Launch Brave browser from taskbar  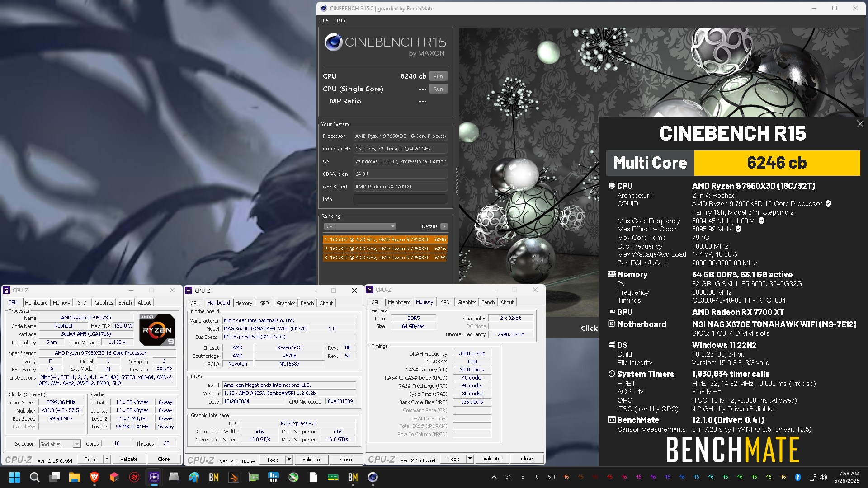[x=94, y=477]
